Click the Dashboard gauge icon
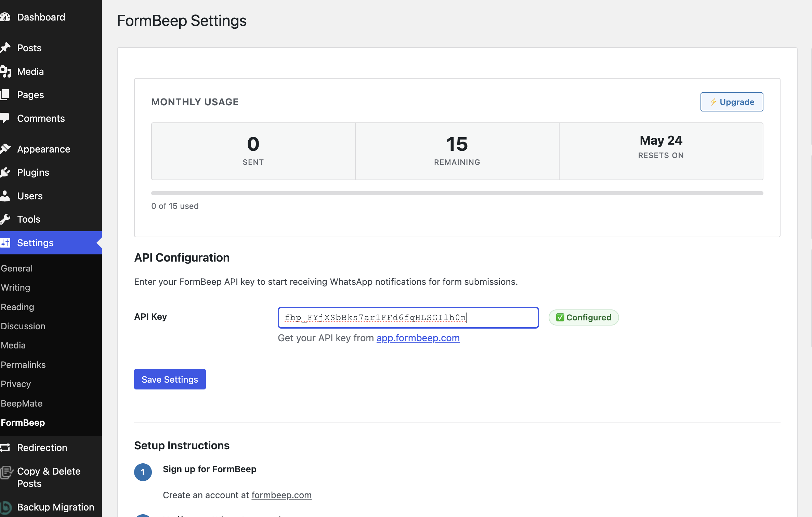 pos(5,17)
